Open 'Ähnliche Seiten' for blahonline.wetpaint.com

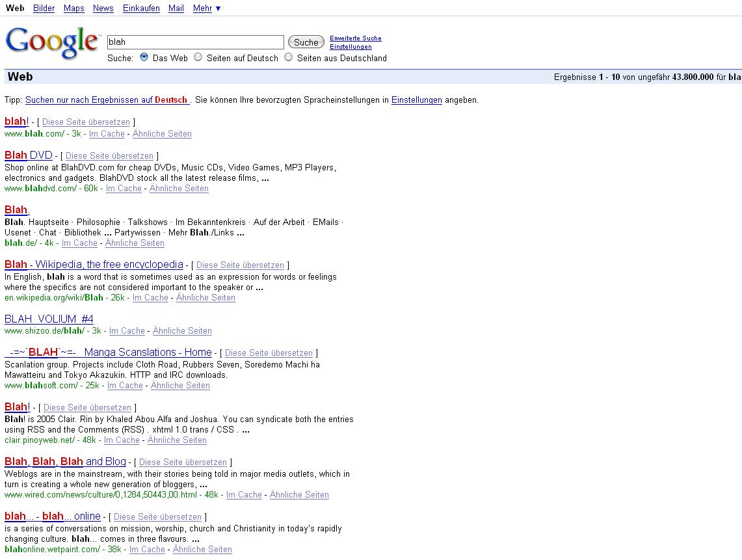[x=202, y=549]
